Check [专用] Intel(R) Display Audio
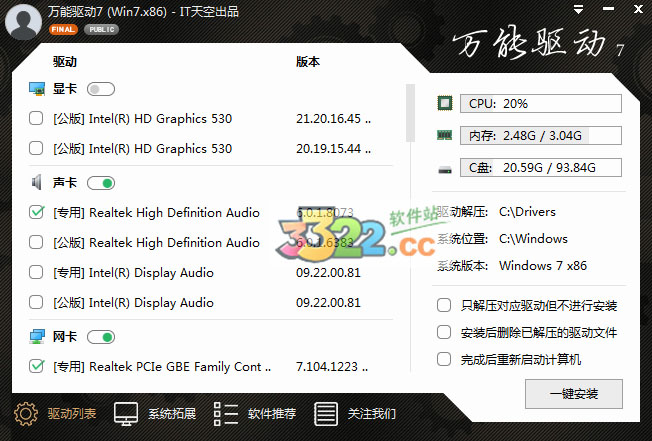The width and height of the screenshot is (652, 441). click(x=36, y=273)
